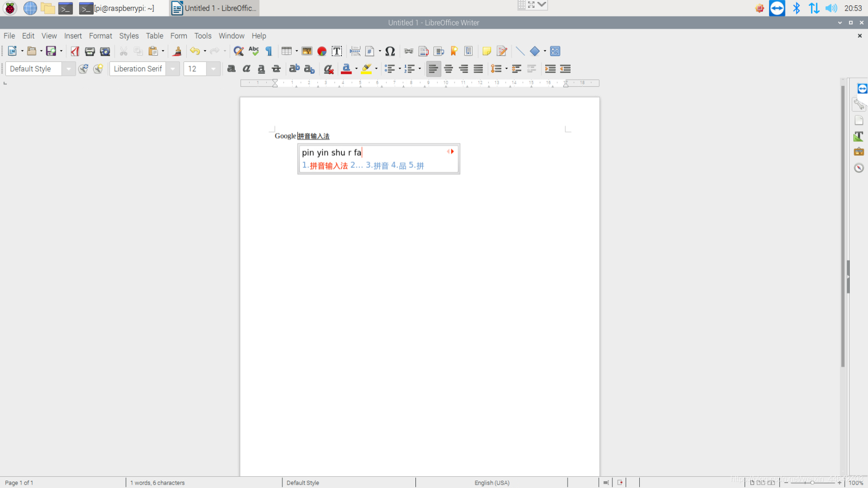The width and height of the screenshot is (868, 488).
Task: Insert an image
Action: [x=307, y=51]
